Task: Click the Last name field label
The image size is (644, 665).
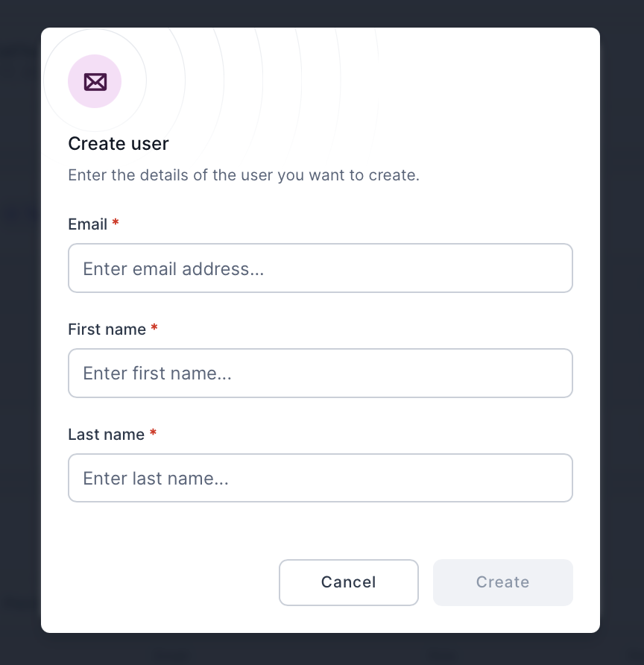Action: [x=105, y=434]
